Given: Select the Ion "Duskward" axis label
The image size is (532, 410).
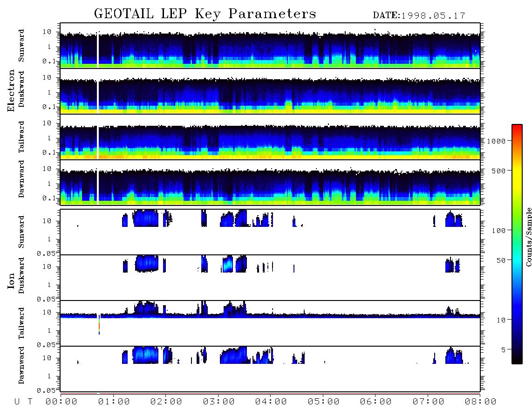Looking at the screenshot, I should [21, 275].
